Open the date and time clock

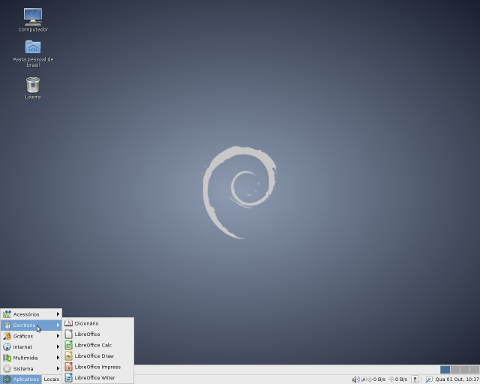[457, 379]
